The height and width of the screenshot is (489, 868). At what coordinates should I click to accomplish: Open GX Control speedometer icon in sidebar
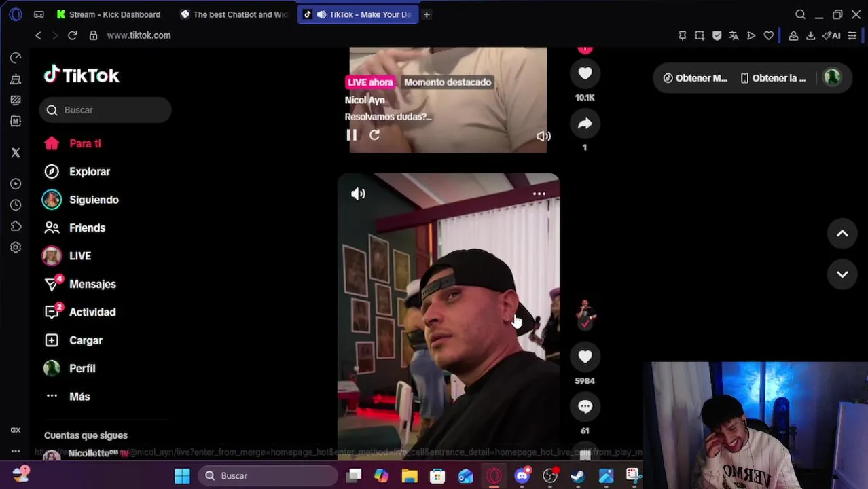point(16,58)
